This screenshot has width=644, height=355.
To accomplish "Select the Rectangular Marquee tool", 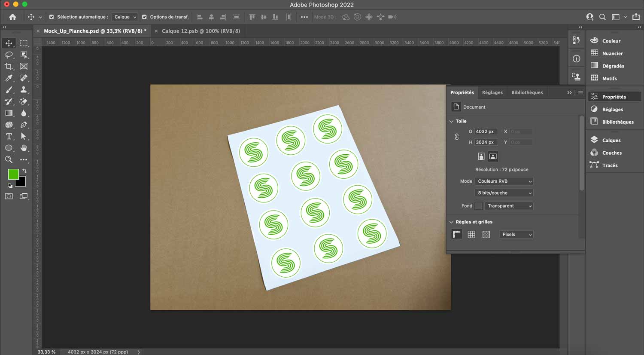I will coord(24,43).
